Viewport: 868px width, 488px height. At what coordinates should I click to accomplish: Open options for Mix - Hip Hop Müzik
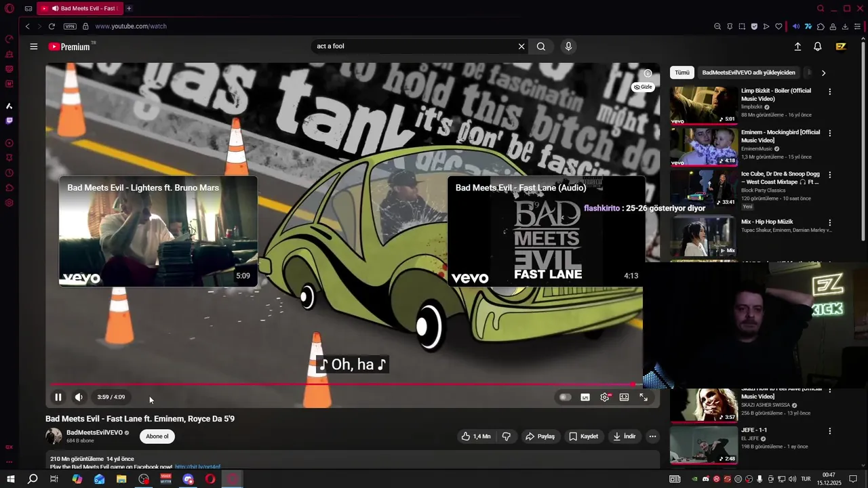pos(829,222)
